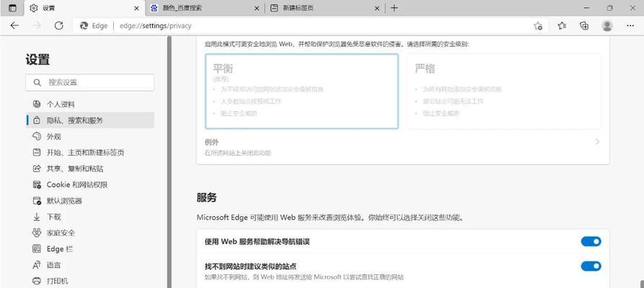Screen dimensions: 644x288
Task: Select the 严格 security level card
Action: tap(504, 91)
